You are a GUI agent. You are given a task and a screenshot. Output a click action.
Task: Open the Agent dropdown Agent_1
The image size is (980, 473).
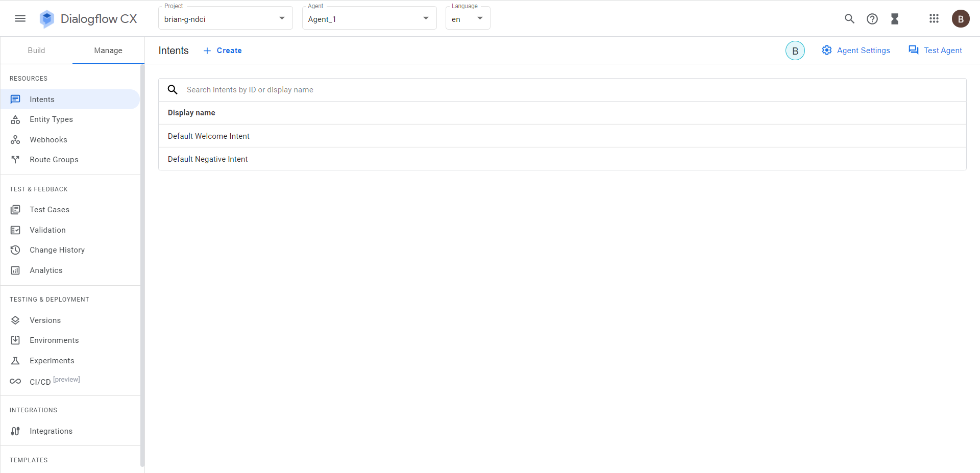coord(369,18)
